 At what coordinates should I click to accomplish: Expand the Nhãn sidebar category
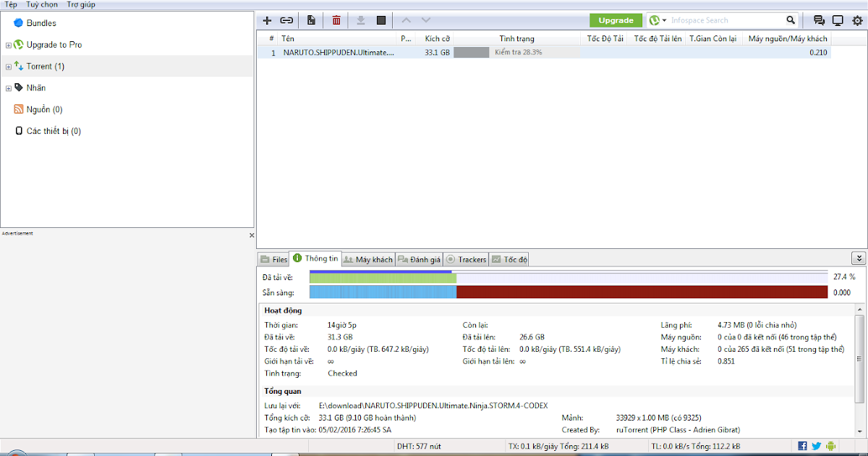coord(9,87)
